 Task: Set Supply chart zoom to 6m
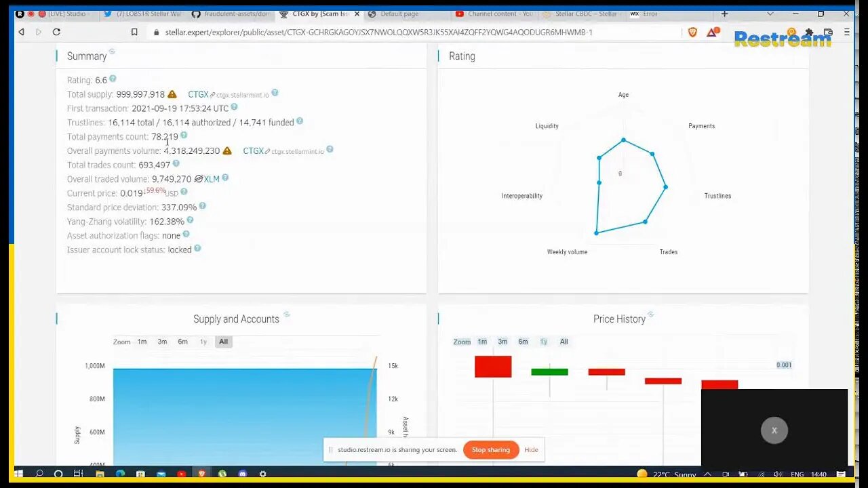(x=182, y=342)
